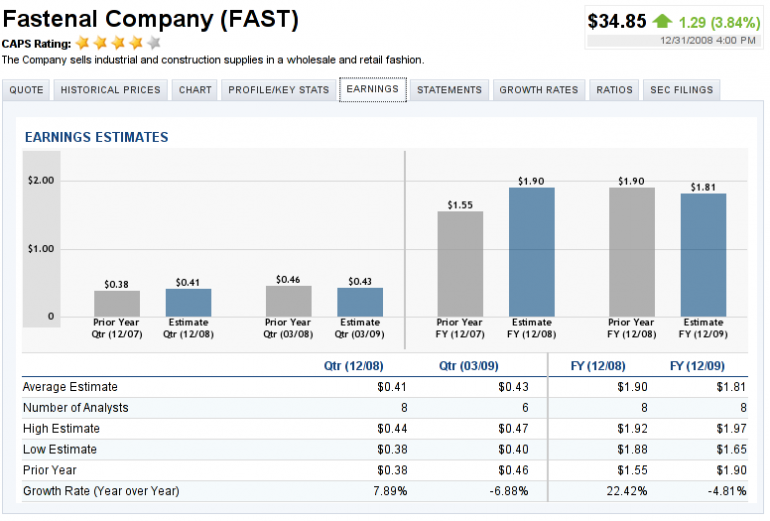Screen dimensions: 770x521
Task: Switch to the Historical Prices tab
Action: click(110, 90)
